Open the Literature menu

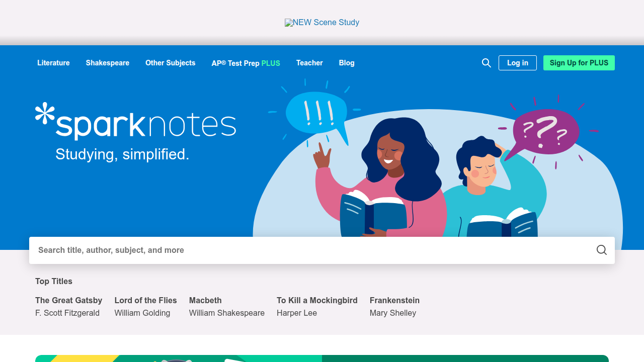point(53,63)
